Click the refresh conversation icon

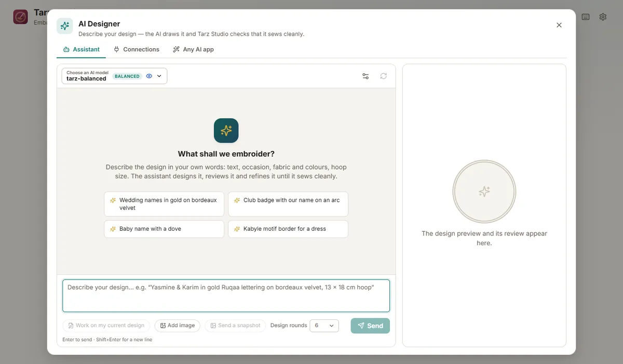tap(384, 76)
